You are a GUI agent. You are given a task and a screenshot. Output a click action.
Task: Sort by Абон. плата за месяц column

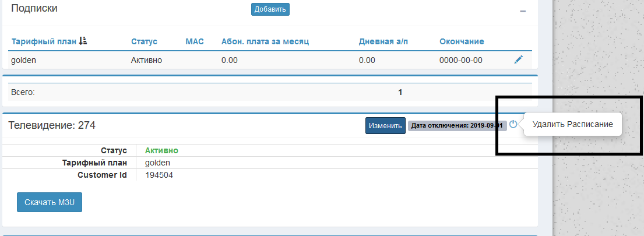[x=265, y=41]
